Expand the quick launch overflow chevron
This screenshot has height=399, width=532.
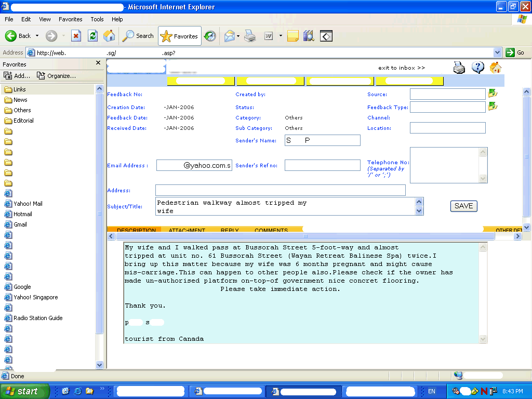tap(102, 389)
